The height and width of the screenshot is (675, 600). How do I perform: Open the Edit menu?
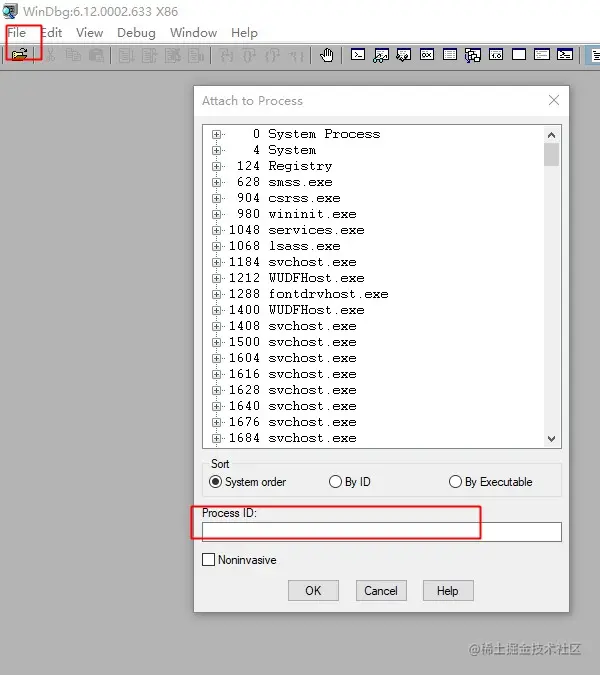tap(51, 33)
